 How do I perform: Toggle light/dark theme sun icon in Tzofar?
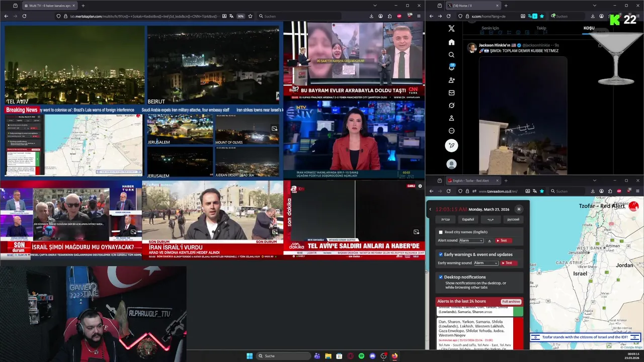tap(519, 209)
